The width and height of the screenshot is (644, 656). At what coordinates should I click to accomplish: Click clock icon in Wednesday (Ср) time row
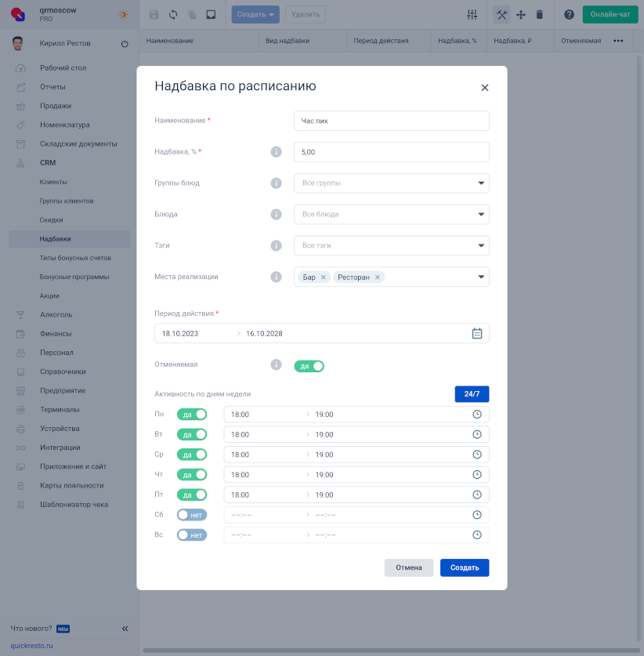click(476, 455)
